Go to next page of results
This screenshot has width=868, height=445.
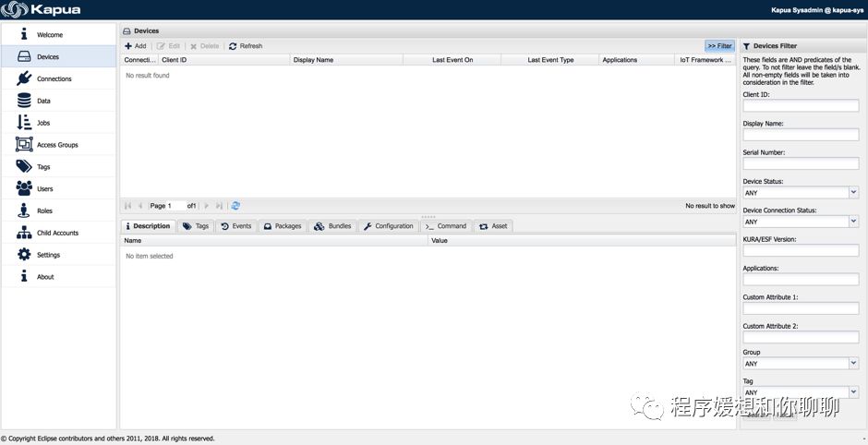207,206
